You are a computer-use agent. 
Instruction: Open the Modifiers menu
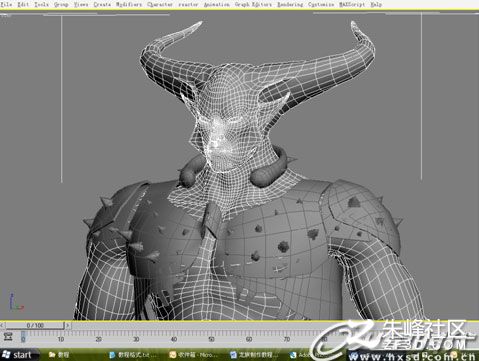(x=129, y=4)
